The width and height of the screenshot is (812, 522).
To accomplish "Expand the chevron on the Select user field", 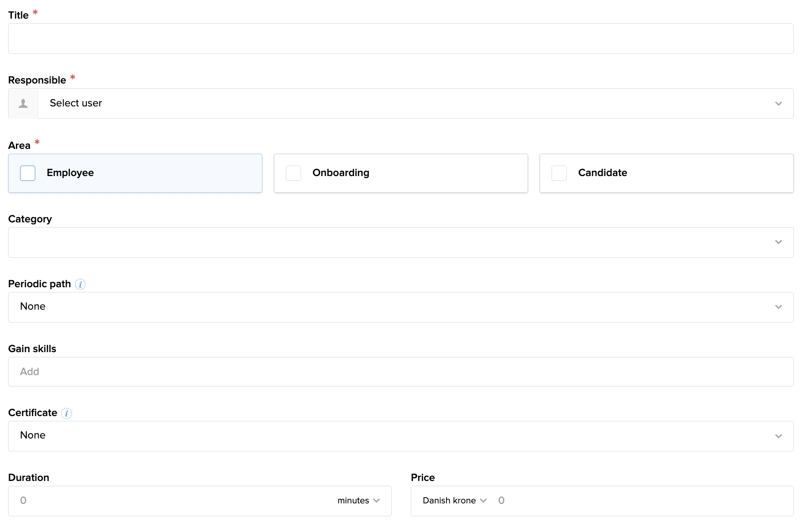I will point(779,103).
